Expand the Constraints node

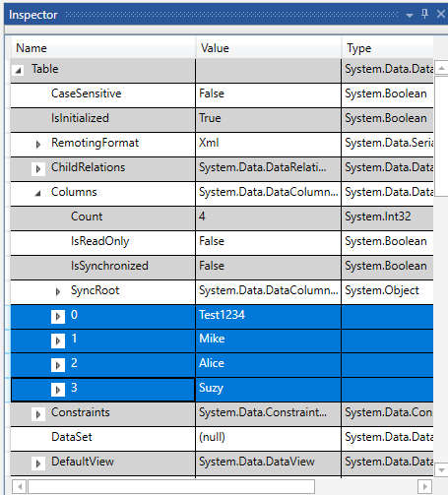click(38, 414)
